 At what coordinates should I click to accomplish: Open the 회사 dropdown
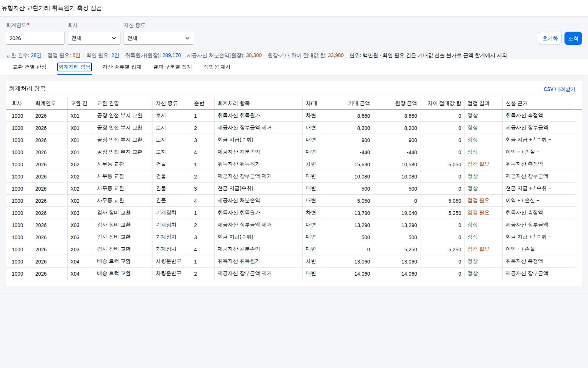point(94,38)
